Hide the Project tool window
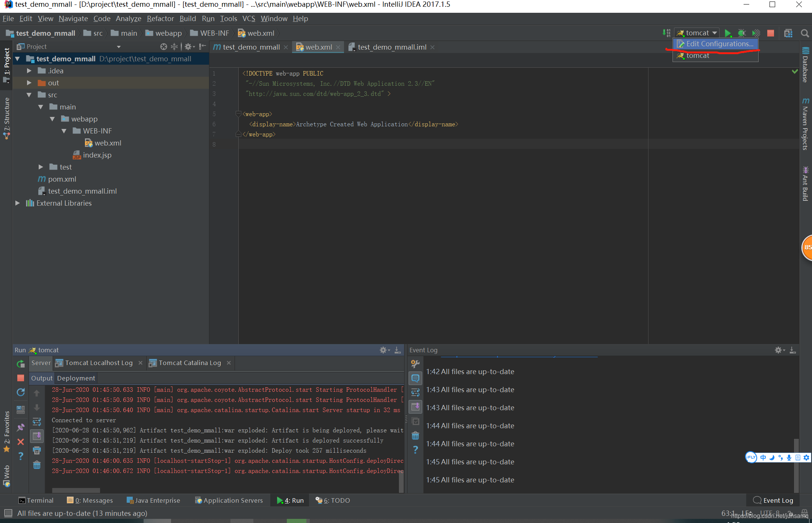812x523 pixels. [x=203, y=47]
